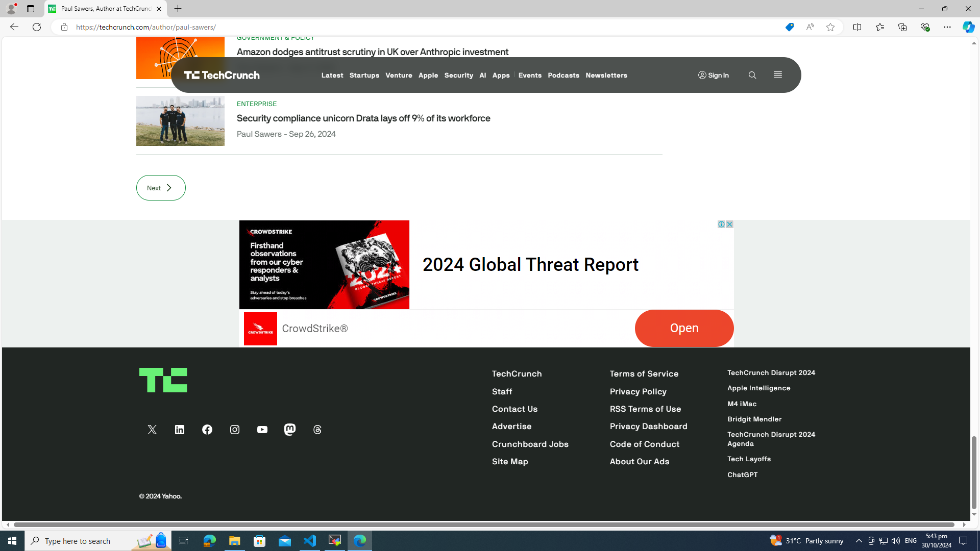Open Visual Studio Code from taskbar
The height and width of the screenshot is (551, 980).
(310, 541)
